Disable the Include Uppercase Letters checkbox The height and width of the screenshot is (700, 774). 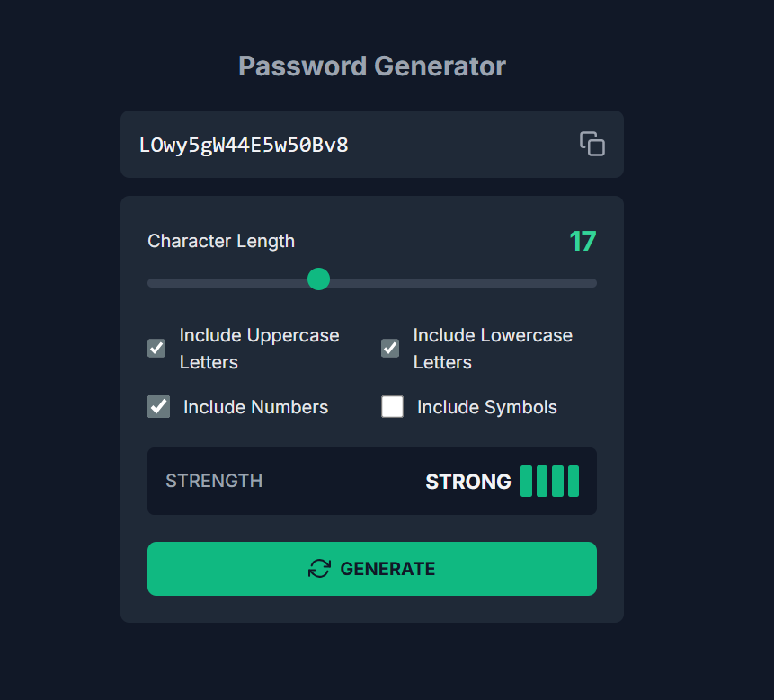tap(156, 348)
